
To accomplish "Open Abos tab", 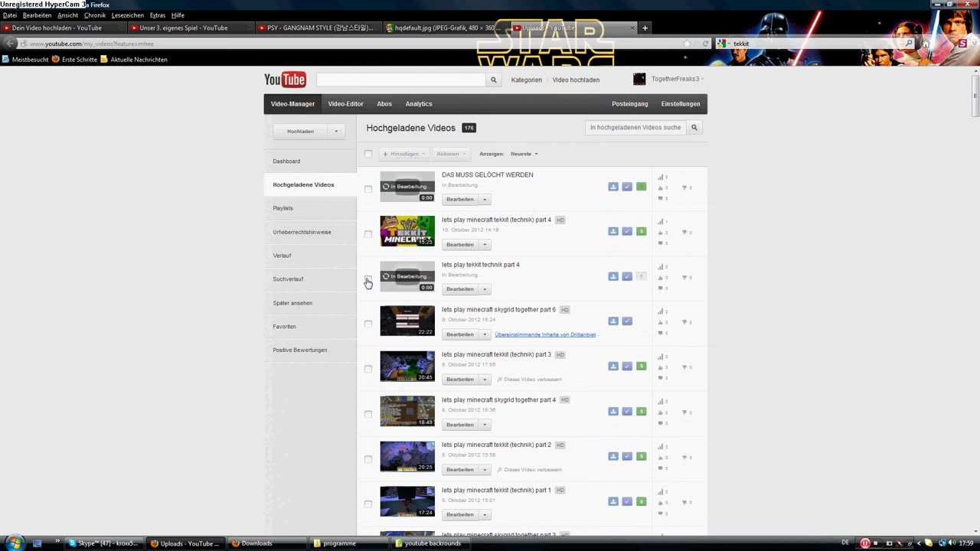I will tap(384, 104).
